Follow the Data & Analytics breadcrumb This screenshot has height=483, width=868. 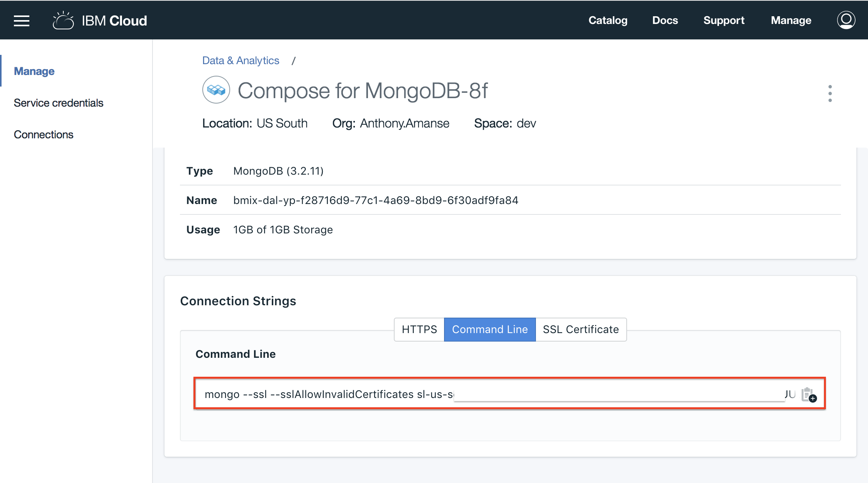(x=241, y=61)
